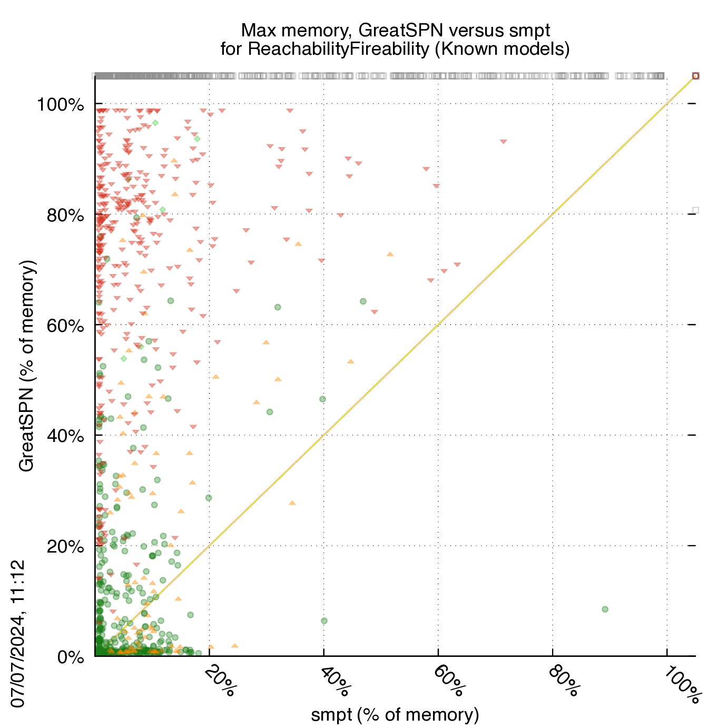Screen dimensions: 728x728
Task: Click the y-axis tick label "60%"
Action: [x=65, y=326]
